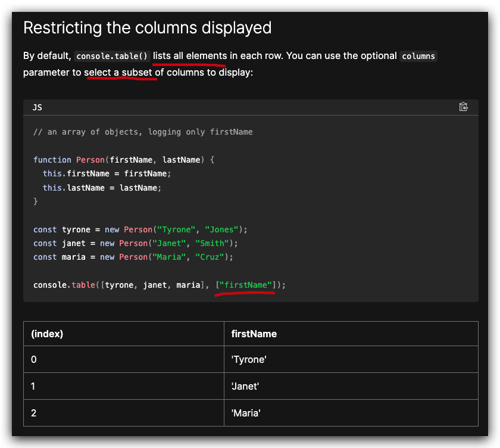Click the "Jones" string literal
The width and height of the screenshot is (500, 448).
click(x=221, y=229)
